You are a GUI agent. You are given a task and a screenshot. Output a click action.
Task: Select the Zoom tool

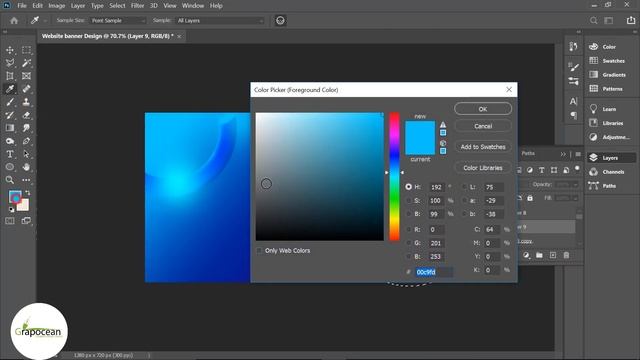(10, 180)
